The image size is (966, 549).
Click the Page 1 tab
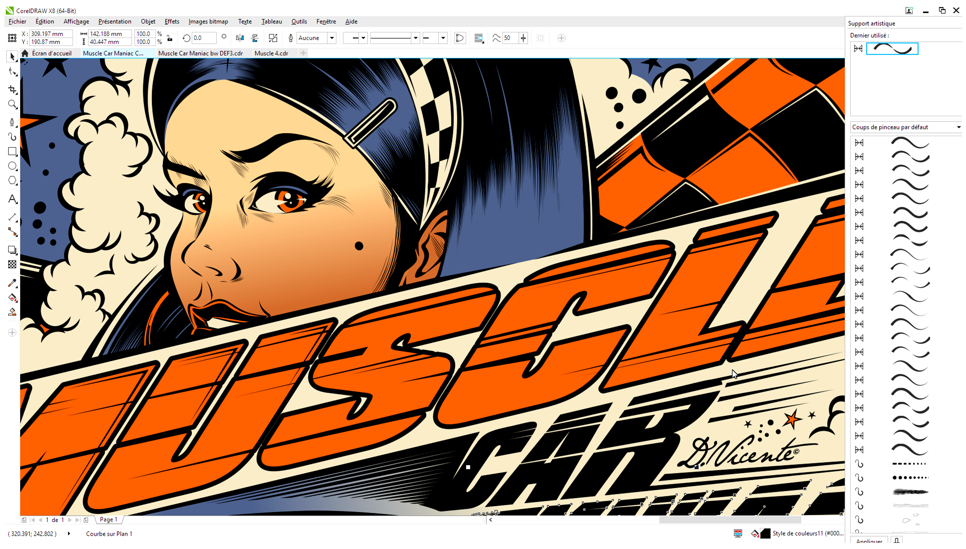[108, 519]
